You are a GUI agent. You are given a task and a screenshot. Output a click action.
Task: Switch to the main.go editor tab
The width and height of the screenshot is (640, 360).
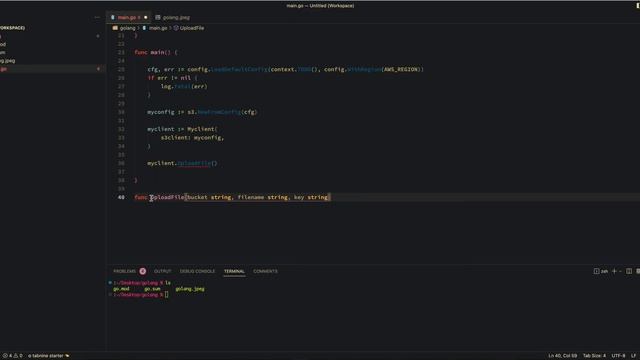click(128, 18)
